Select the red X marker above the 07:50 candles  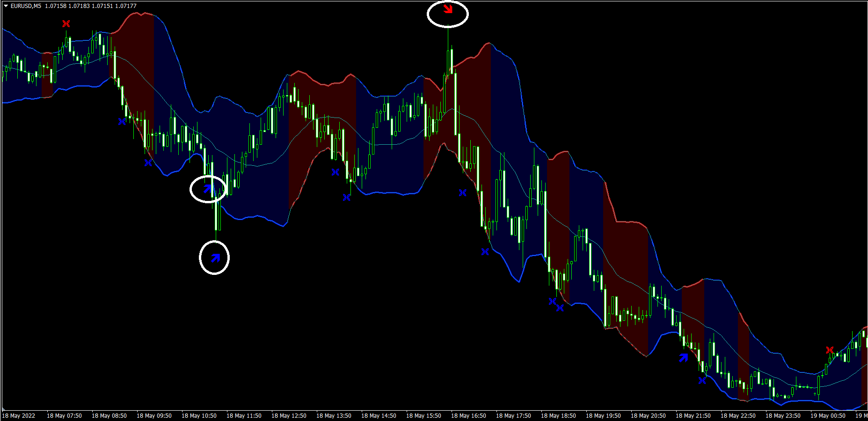coord(66,23)
